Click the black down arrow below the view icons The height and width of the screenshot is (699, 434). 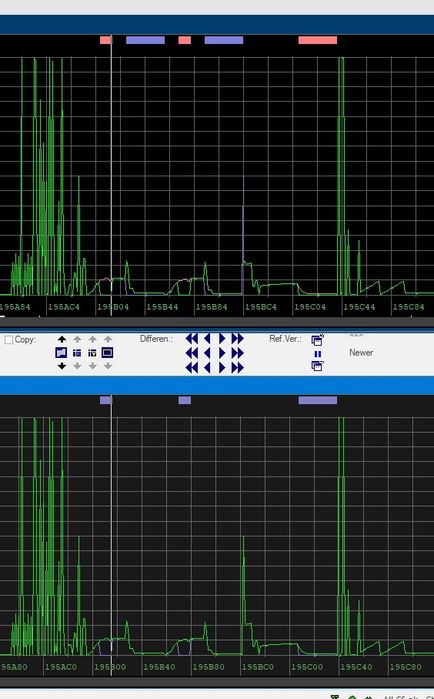[62, 366]
